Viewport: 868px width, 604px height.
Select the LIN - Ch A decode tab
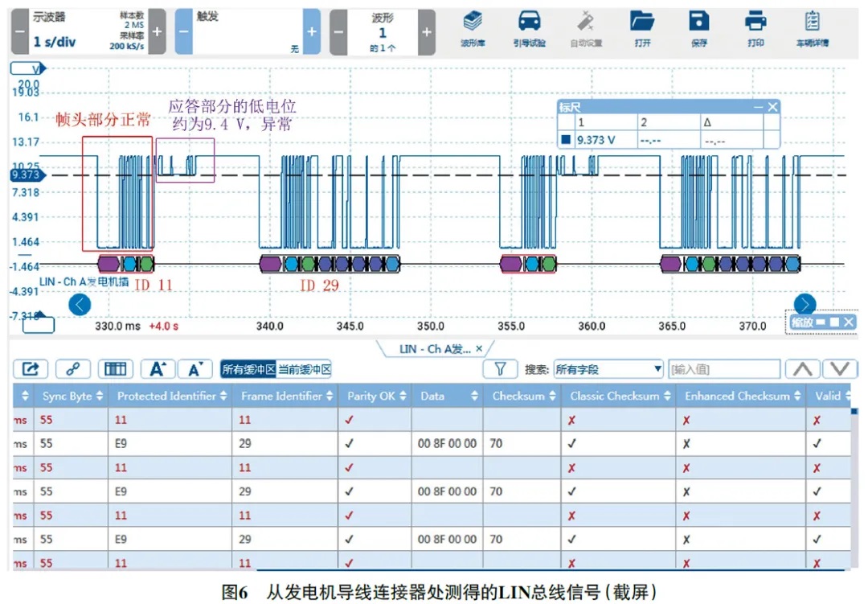[435, 349]
